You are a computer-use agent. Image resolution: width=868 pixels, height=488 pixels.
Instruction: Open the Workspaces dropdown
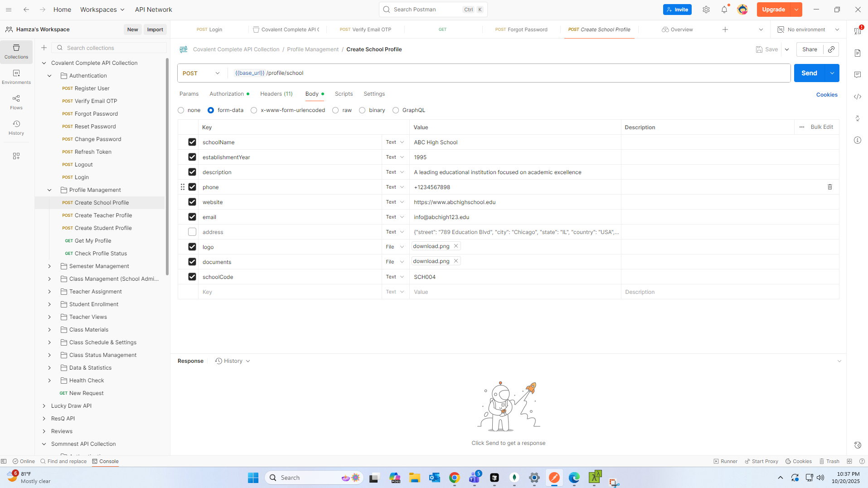[x=102, y=10]
